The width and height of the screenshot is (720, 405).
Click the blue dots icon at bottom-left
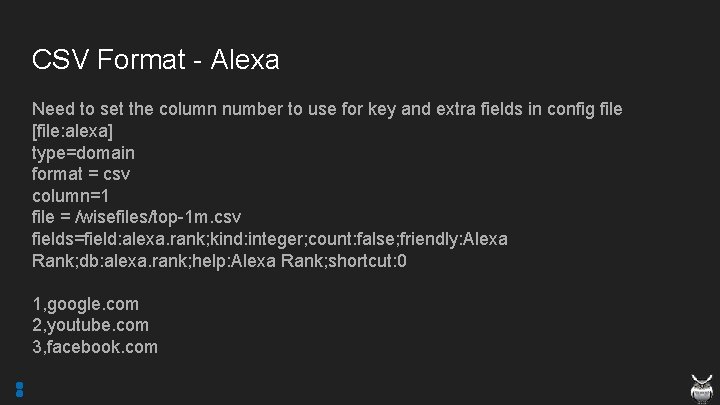[20, 389]
